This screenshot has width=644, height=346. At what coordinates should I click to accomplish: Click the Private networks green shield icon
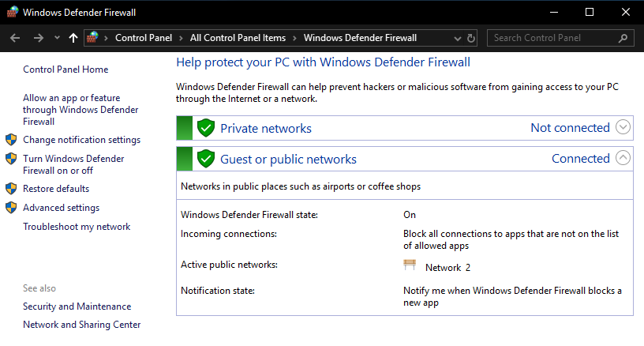(206, 128)
